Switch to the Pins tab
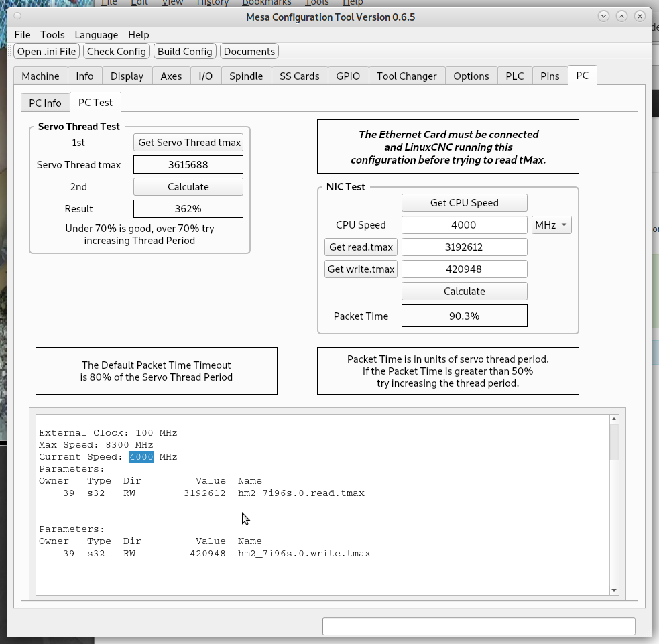The width and height of the screenshot is (659, 644). click(550, 76)
